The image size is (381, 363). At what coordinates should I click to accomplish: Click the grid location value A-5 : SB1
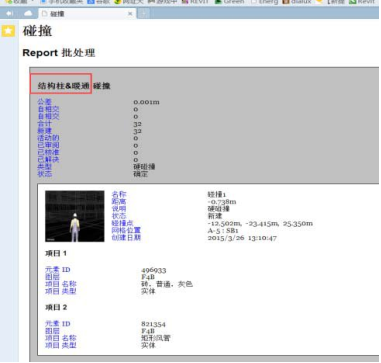pyautogui.click(x=223, y=231)
